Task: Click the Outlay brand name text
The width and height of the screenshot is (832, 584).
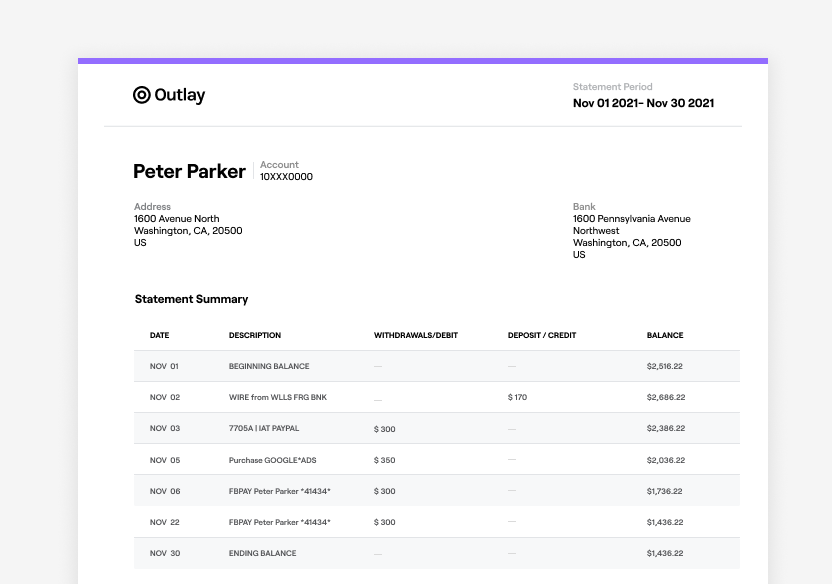Action: pos(180,95)
